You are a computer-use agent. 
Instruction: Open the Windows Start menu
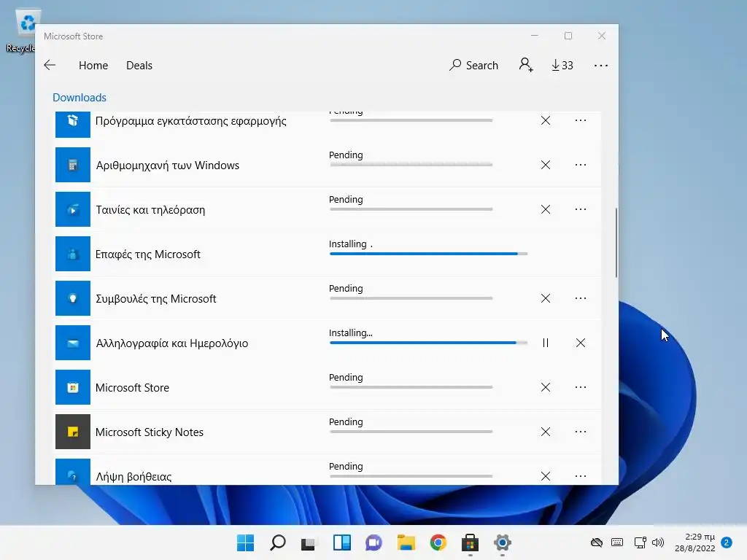point(245,542)
